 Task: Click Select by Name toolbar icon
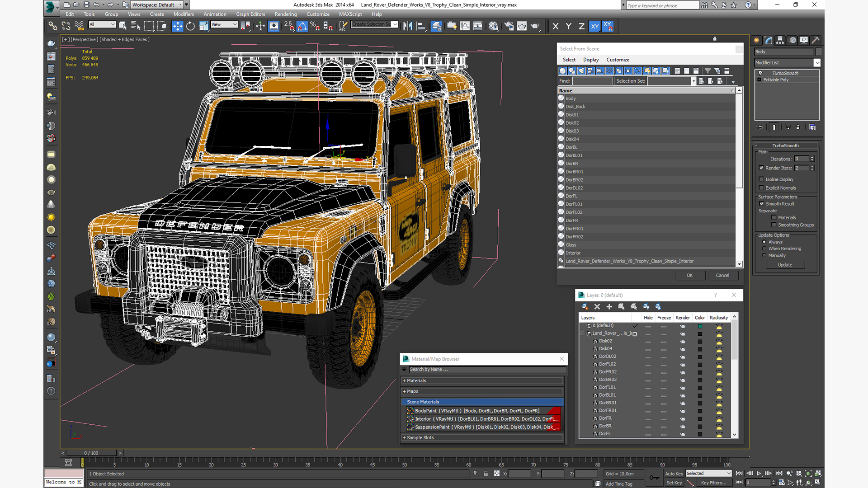click(x=136, y=26)
